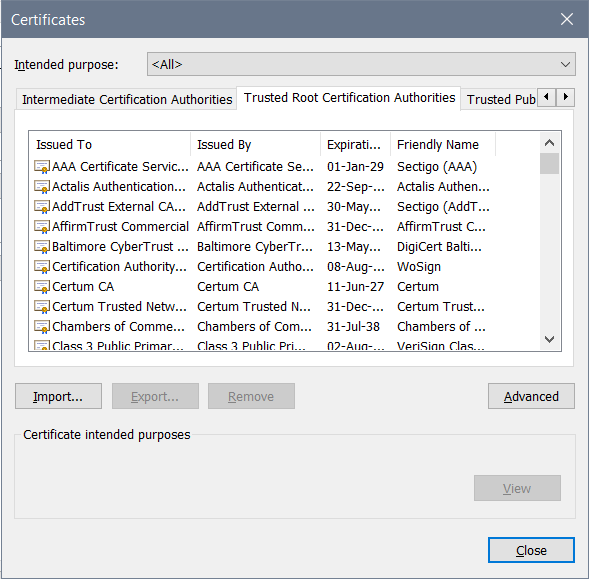Click friendly name "DigiCert Balti..."
Screen dimensions: 589x579
tap(439, 246)
